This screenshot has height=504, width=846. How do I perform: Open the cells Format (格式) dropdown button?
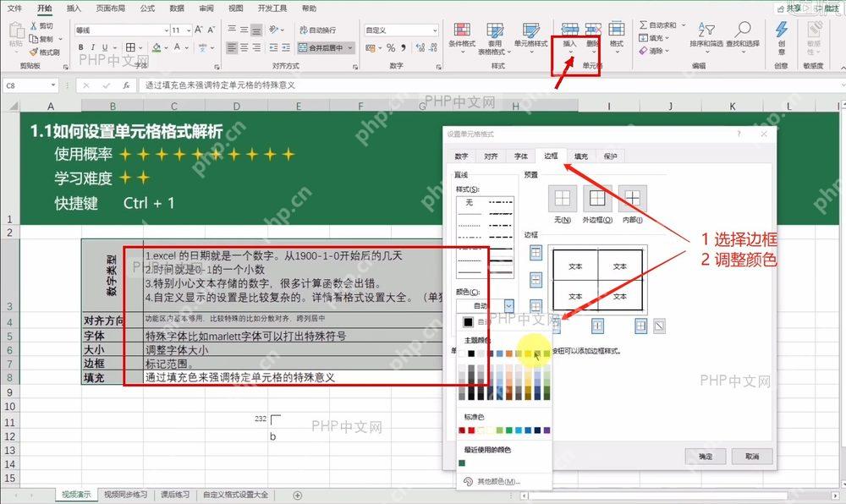point(616,36)
